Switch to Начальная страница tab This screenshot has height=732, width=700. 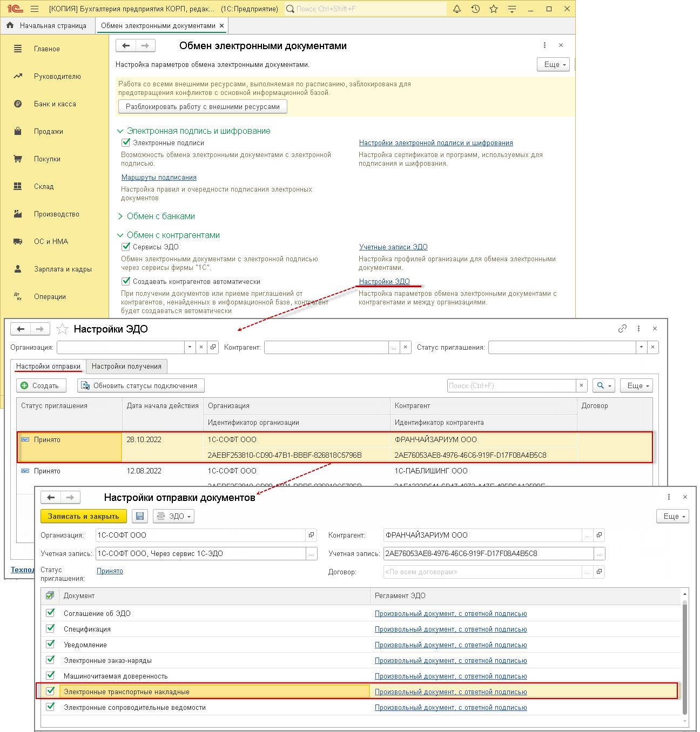pos(47,25)
